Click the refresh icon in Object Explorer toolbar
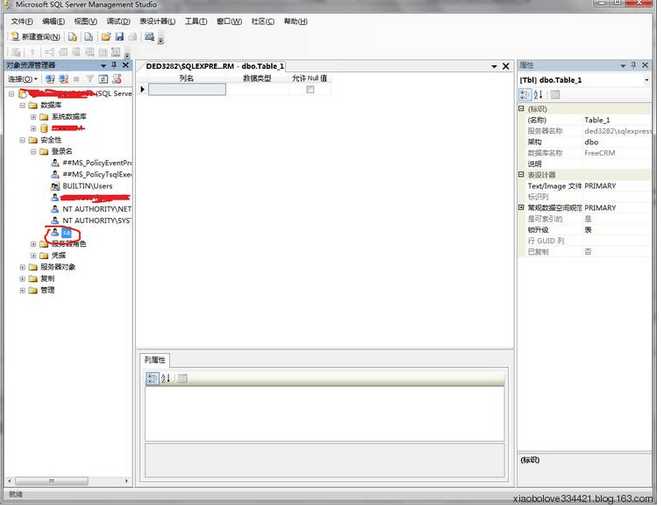 103,79
